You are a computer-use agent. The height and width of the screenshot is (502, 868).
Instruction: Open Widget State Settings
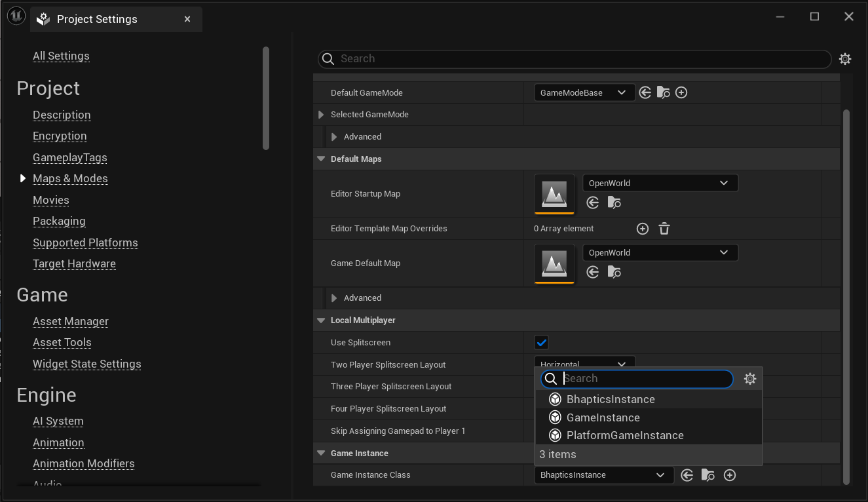(x=87, y=364)
